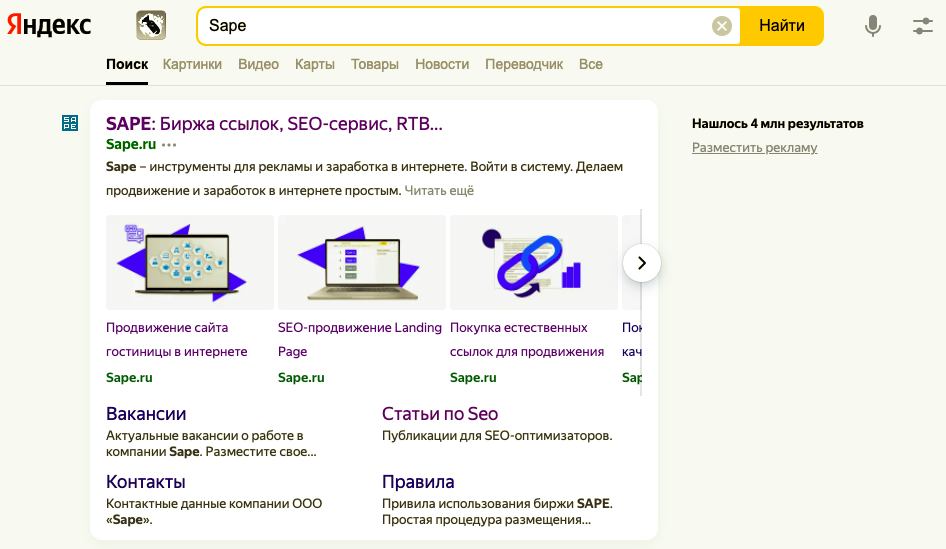Open the Карты tab
The image size is (946, 549).
point(315,65)
